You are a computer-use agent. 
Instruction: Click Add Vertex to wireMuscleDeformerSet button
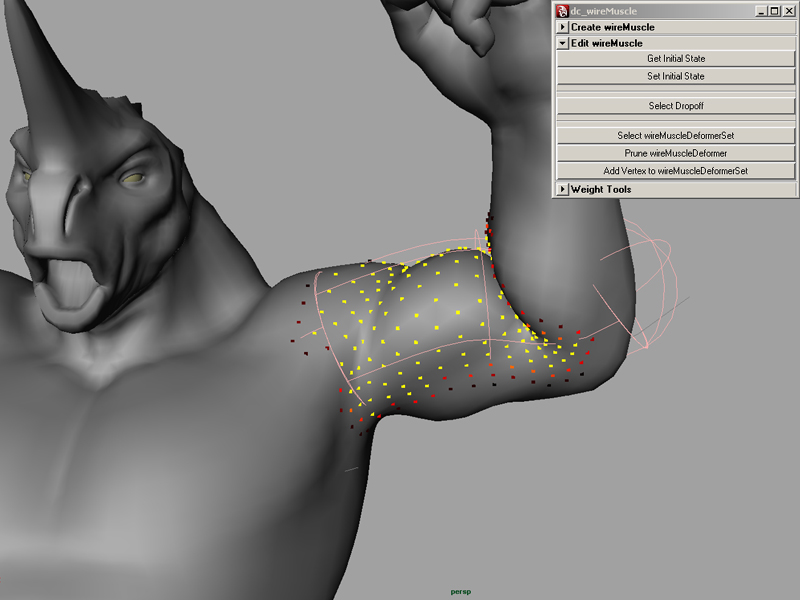click(676, 171)
